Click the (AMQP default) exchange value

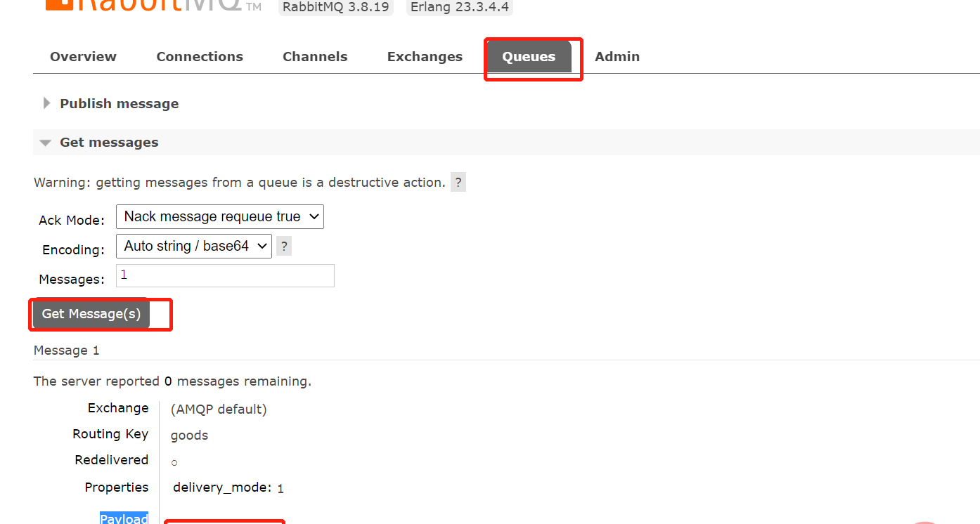click(x=219, y=409)
